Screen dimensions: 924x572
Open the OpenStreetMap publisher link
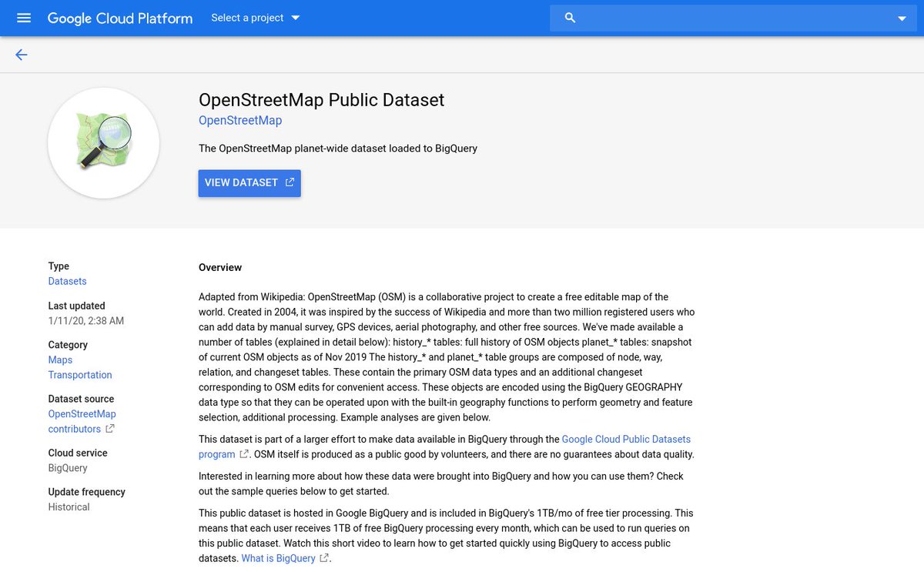point(240,120)
